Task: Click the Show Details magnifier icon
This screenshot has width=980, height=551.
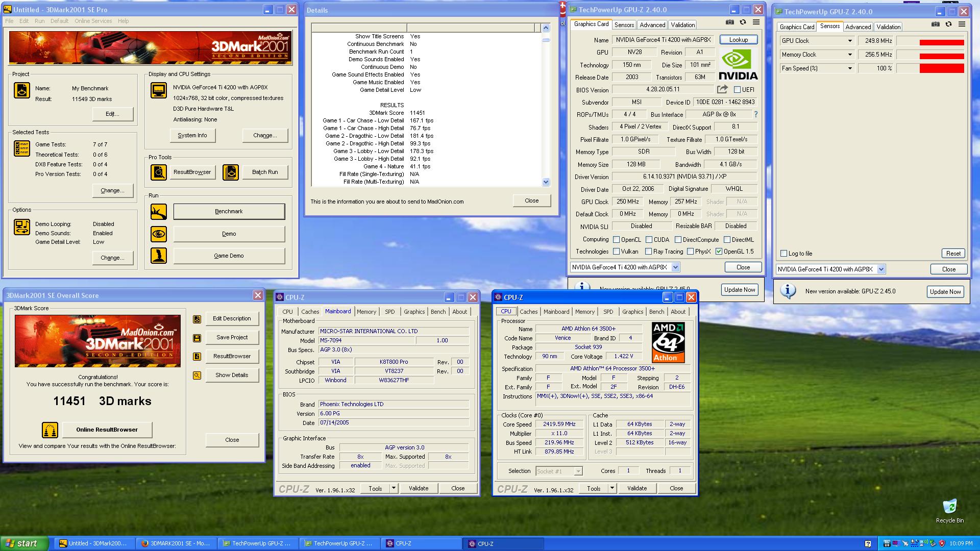Action: 197,375
